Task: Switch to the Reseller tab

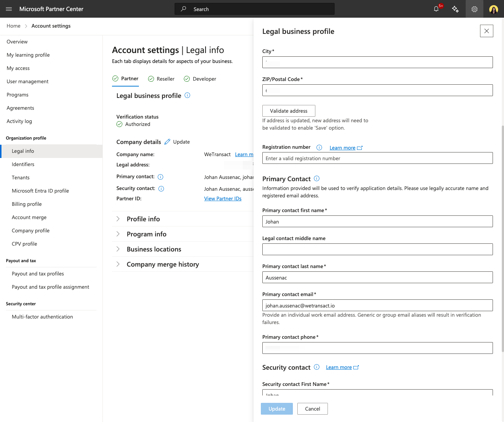Action: 161,79
